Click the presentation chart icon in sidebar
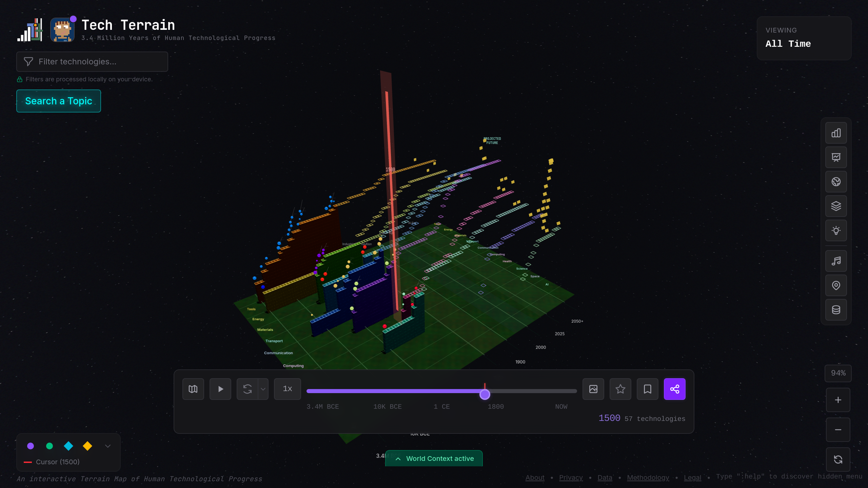The height and width of the screenshot is (488, 868). pyautogui.click(x=836, y=157)
